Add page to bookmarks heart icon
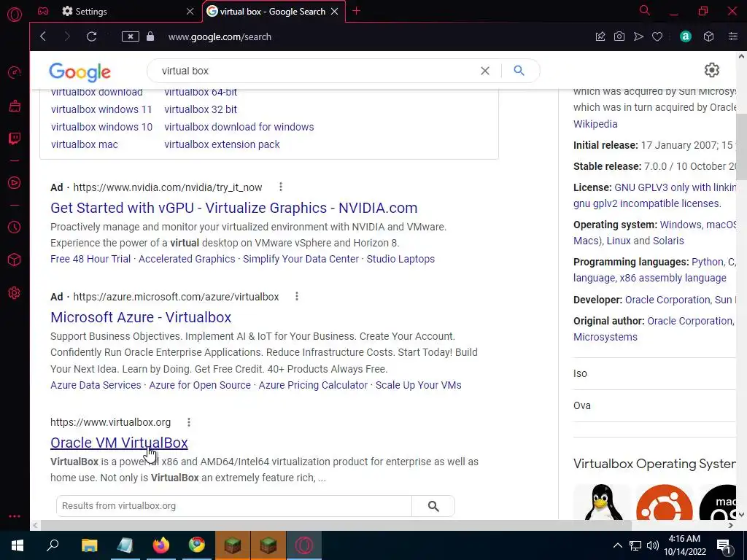 point(657,36)
